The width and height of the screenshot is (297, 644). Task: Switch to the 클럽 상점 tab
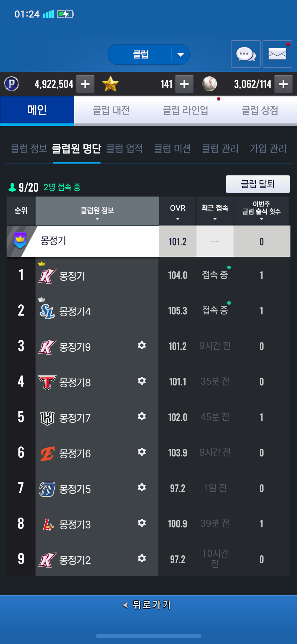(x=260, y=110)
